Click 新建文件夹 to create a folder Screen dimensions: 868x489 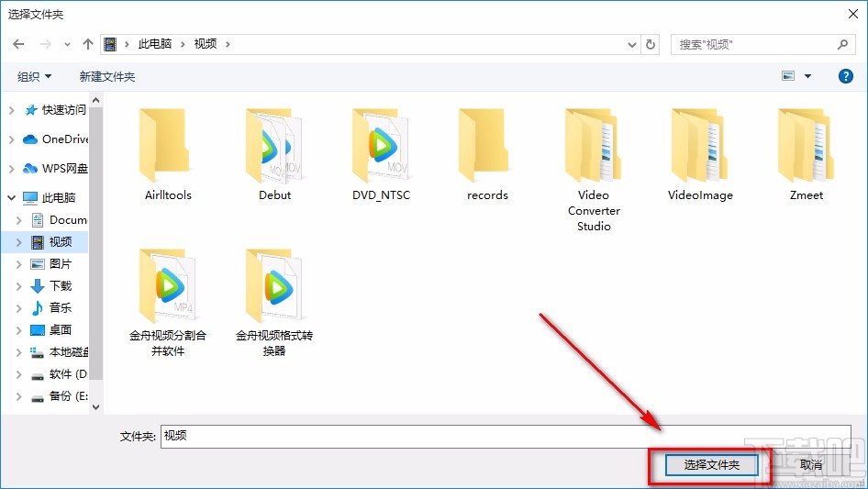106,76
